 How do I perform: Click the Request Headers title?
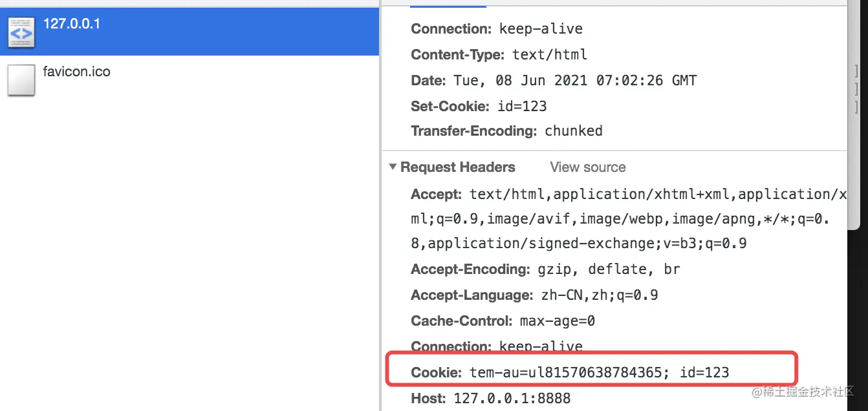457,167
